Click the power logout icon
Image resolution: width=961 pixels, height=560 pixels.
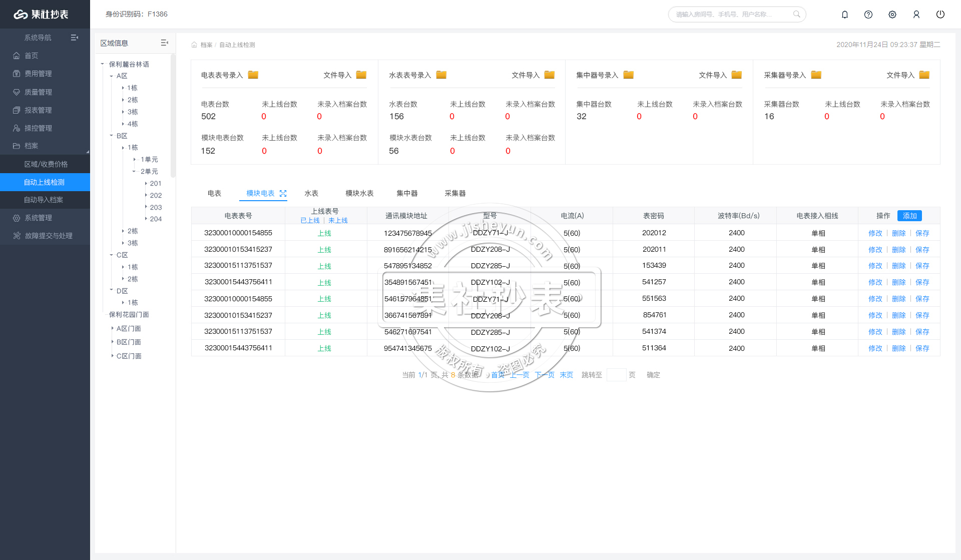[940, 15]
